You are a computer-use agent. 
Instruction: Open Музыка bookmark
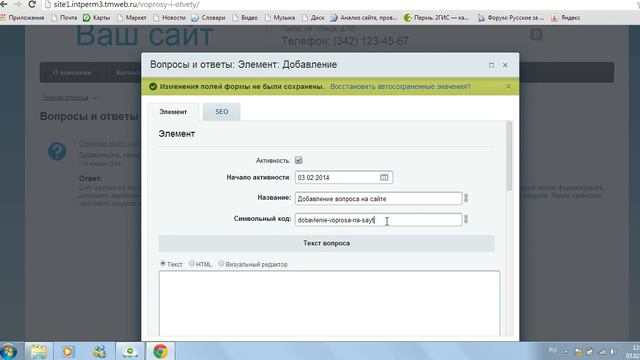(x=280, y=18)
